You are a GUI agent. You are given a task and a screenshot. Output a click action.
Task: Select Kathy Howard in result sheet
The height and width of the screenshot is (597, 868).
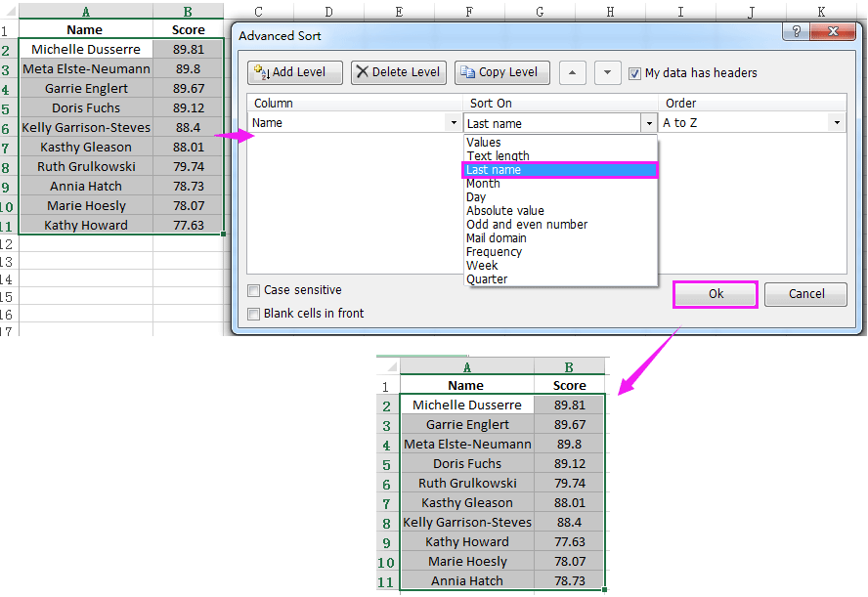(x=466, y=542)
